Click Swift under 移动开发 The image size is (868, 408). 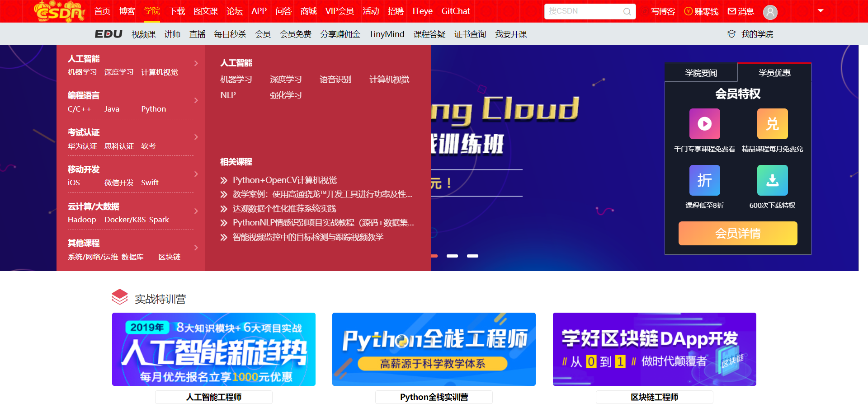[150, 183]
